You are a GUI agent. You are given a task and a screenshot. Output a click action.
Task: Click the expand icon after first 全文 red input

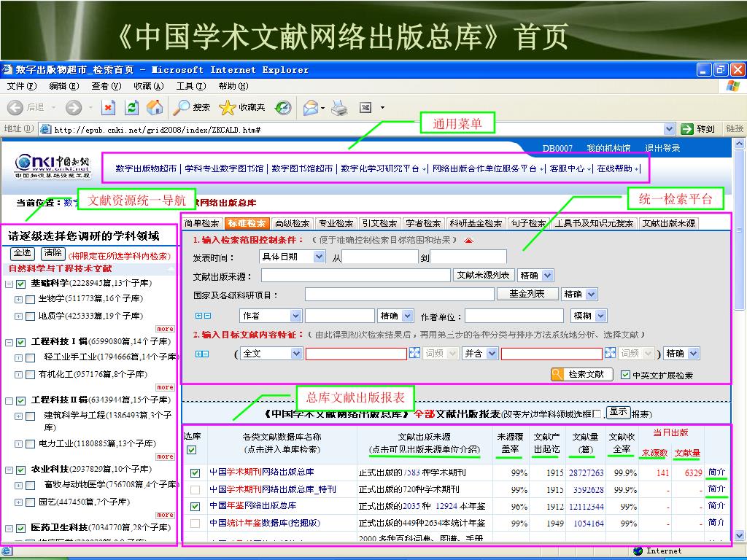click(414, 353)
